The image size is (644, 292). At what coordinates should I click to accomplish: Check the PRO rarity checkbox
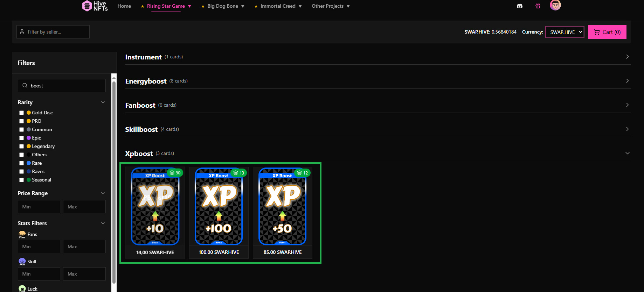tap(21, 121)
